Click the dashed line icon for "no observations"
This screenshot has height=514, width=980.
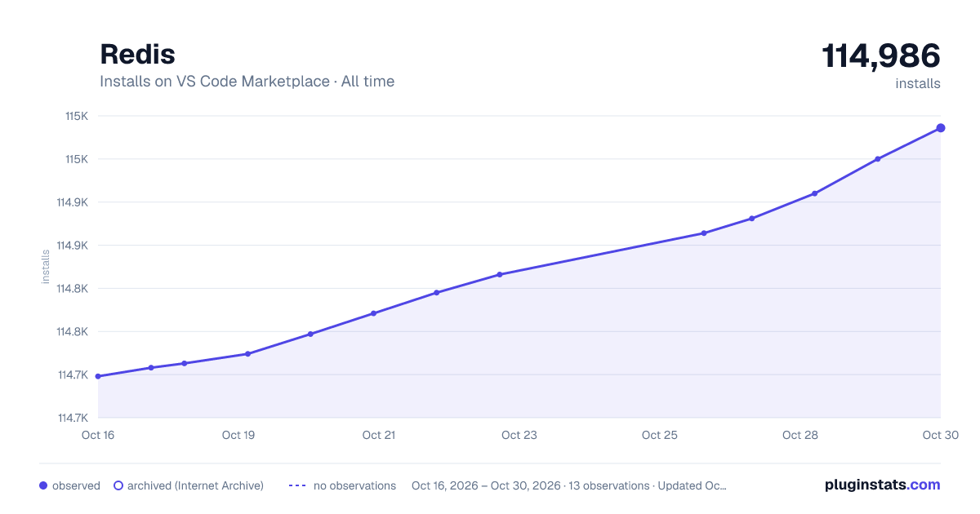[x=296, y=485]
